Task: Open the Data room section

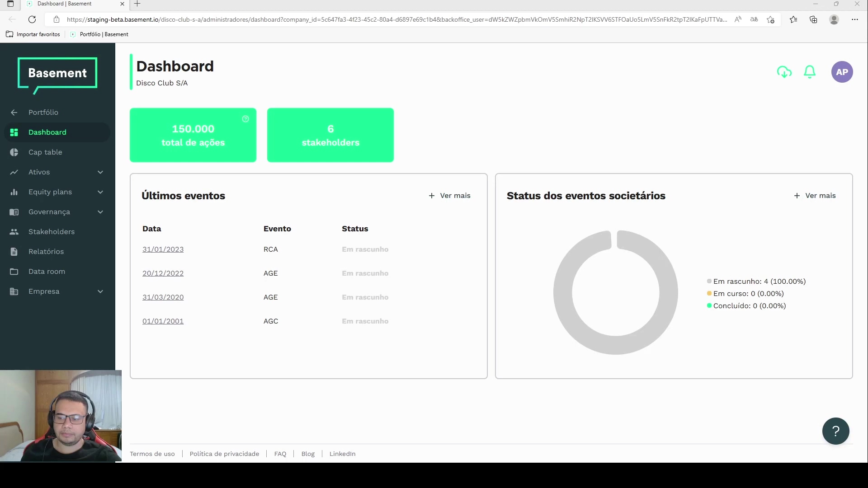Action: pos(47,271)
